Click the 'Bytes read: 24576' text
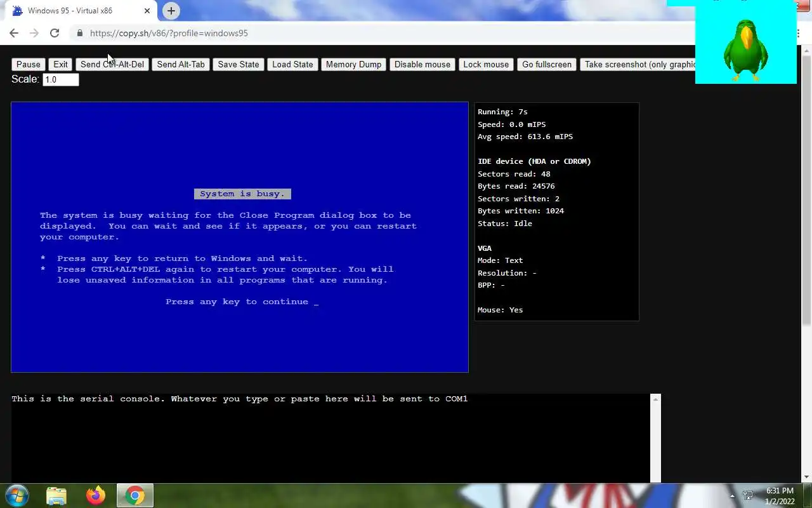Screen dimensions: 812x508 pyautogui.click(x=516, y=186)
